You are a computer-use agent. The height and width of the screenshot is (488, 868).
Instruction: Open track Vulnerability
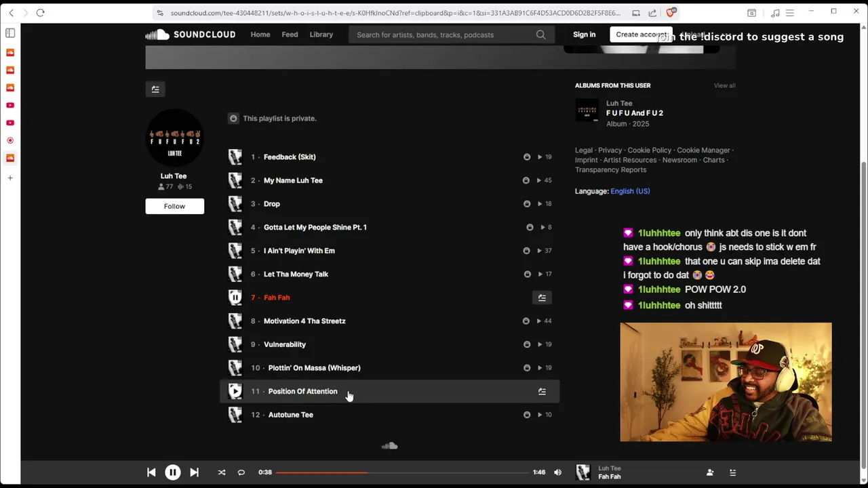(x=285, y=344)
